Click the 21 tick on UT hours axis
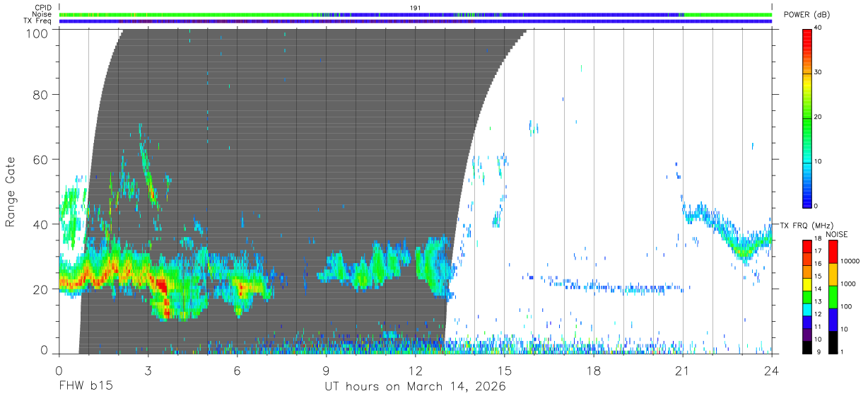 [683, 370]
